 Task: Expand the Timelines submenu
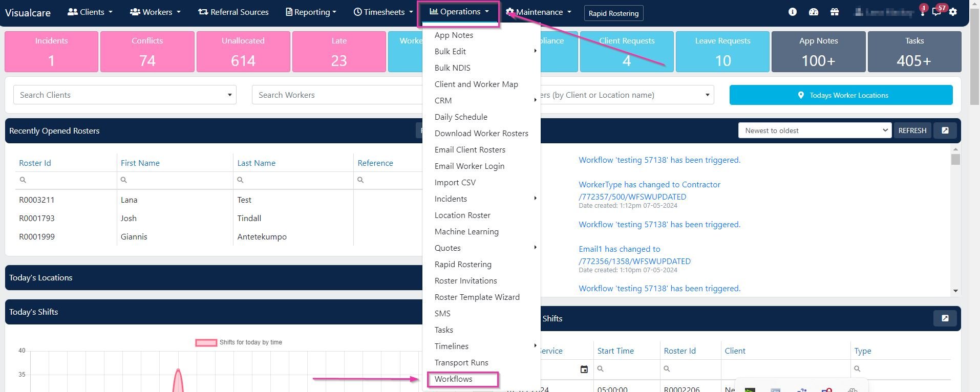click(481, 346)
